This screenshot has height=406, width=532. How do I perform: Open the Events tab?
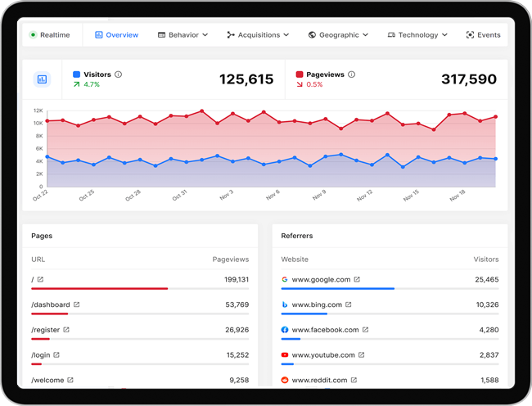(483, 35)
